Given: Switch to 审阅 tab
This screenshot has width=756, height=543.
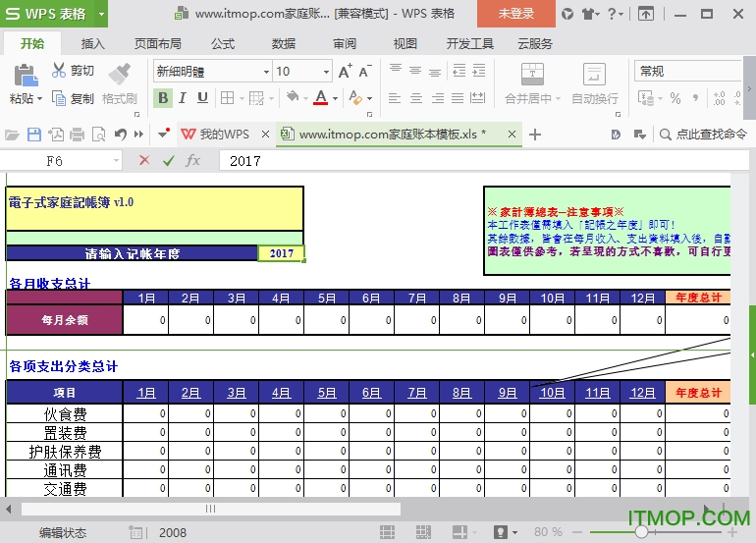Looking at the screenshot, I should tap(345, 44).
